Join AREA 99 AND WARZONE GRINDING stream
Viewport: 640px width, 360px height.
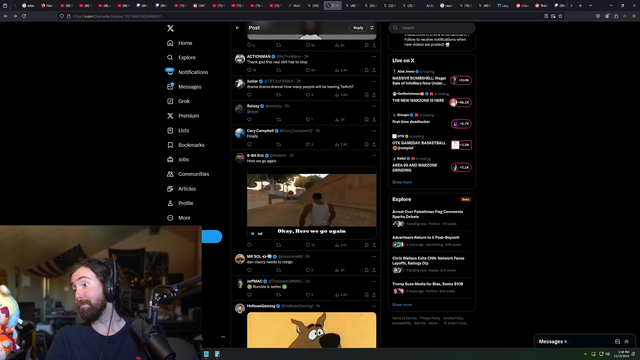pyautogui.click(x=461, y=167)
